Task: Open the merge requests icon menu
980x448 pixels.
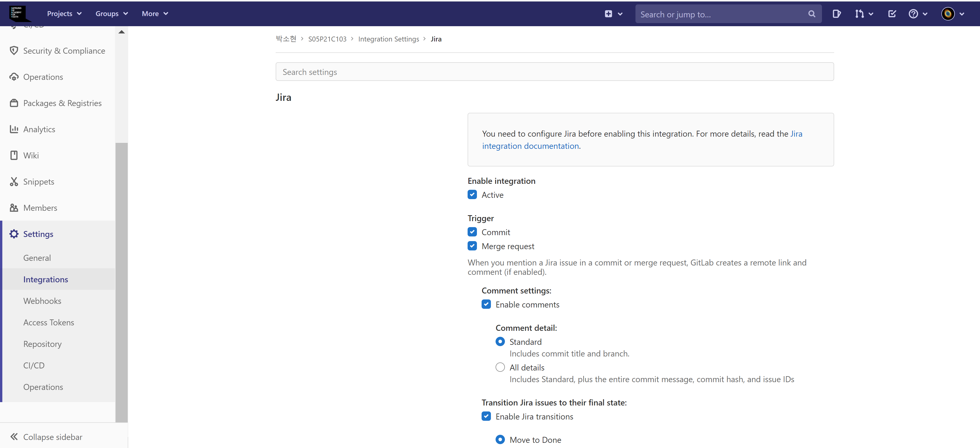Action: 864,14
